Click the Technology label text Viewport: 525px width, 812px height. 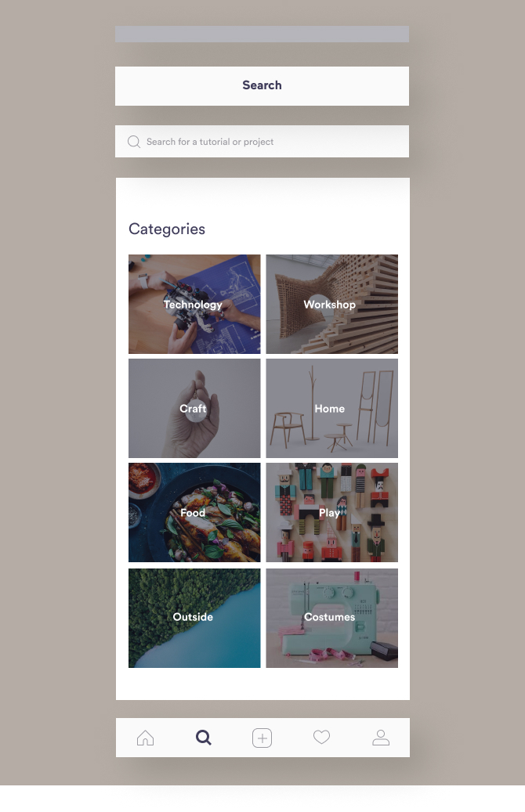pos(193,305)
